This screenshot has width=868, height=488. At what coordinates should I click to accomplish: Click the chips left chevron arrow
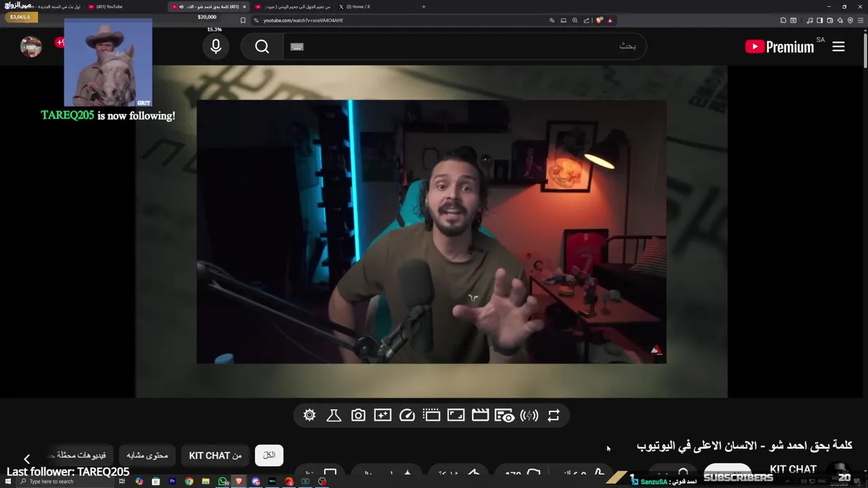point(26,459)
